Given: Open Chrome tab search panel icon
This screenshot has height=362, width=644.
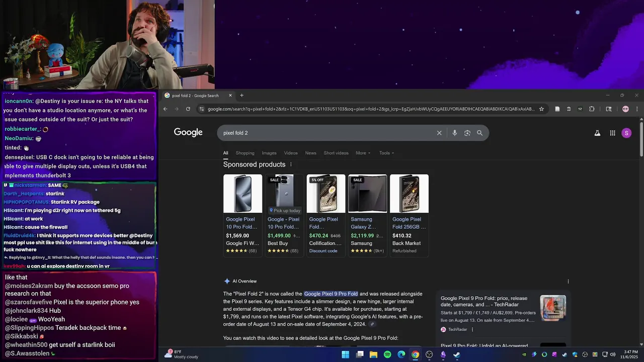Looking at the screenshot, I should [x=608, y=109].
